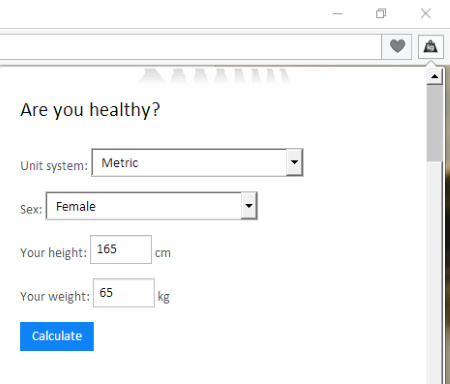This screenshot has width=450, height=384.
Task: Click the scrollbar up arrow
Action: [x=434, y=77]
